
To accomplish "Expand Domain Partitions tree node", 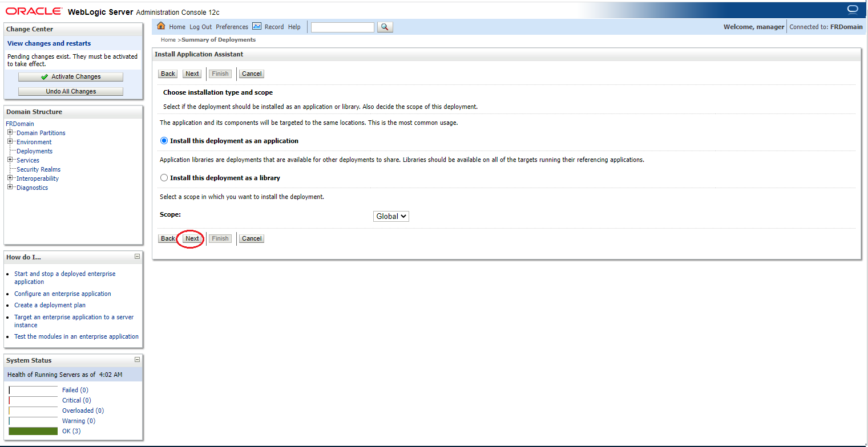I will pos(10,133).
